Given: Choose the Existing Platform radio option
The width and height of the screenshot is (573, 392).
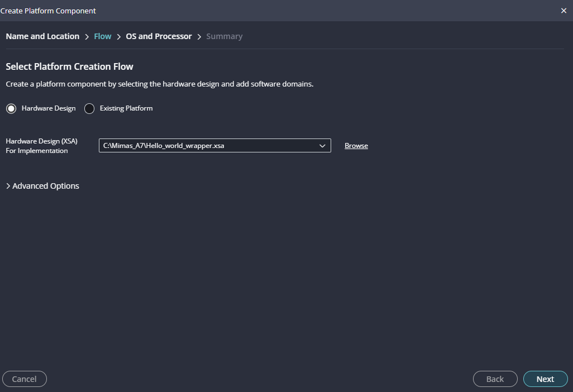Looking at the screenshot, I should point(89,108).
